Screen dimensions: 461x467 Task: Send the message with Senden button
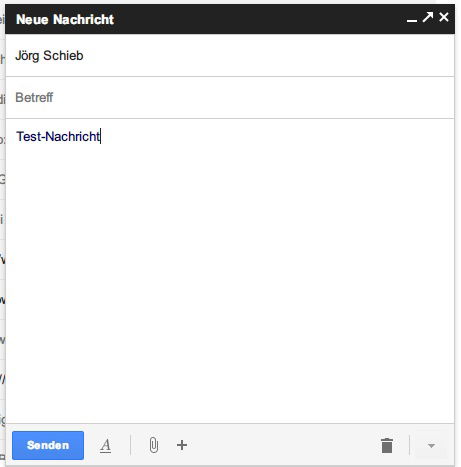(x=48, y=445)
